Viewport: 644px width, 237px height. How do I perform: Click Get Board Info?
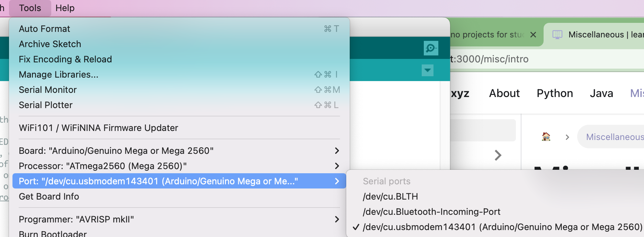click(49, 196)
